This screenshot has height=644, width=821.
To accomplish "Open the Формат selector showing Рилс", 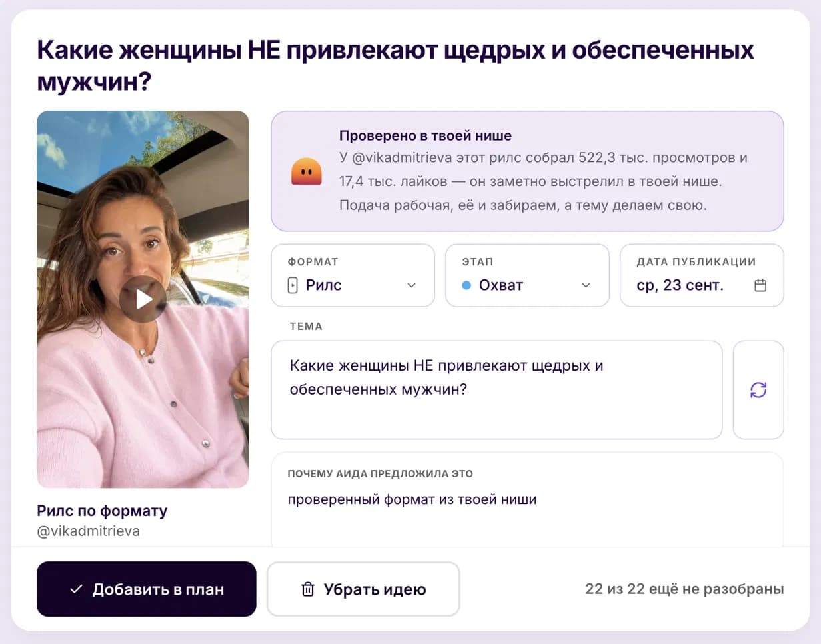I will [353, 275].
